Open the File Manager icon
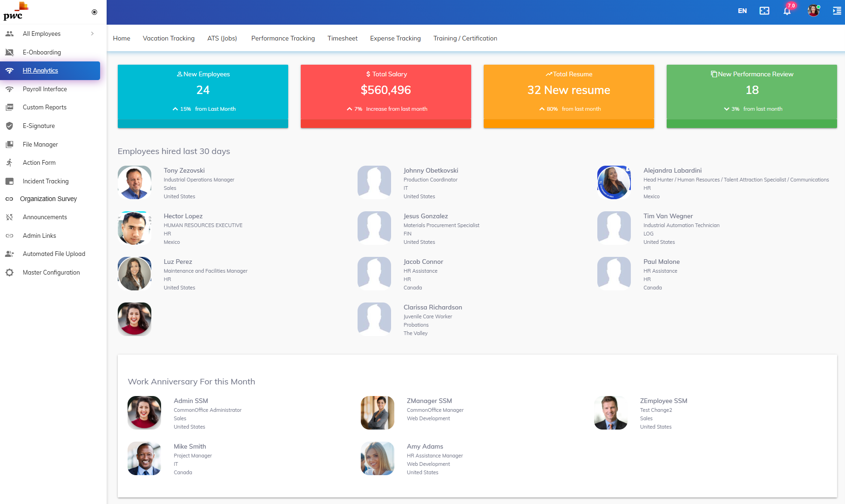This screenshot has height=504, width=845. (10, 144)
